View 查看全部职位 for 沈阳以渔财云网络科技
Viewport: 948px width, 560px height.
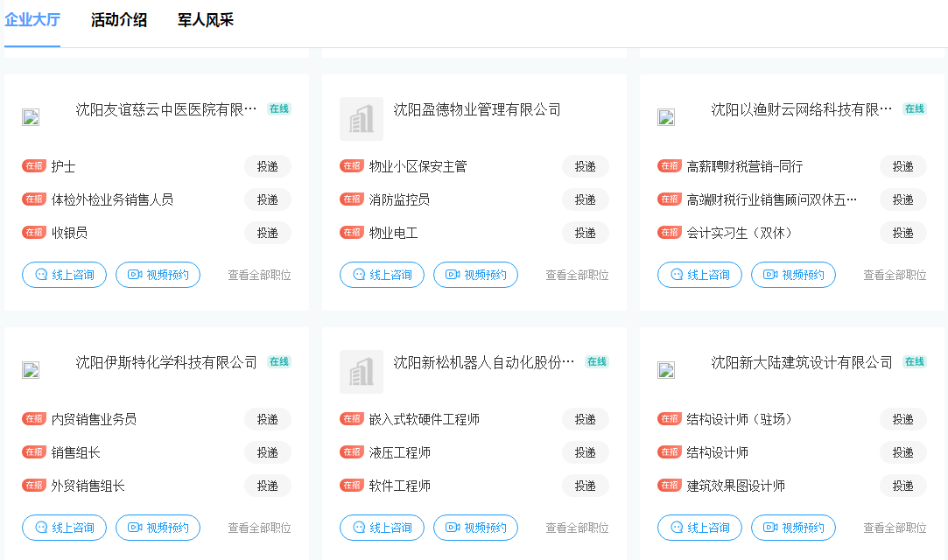895,275
